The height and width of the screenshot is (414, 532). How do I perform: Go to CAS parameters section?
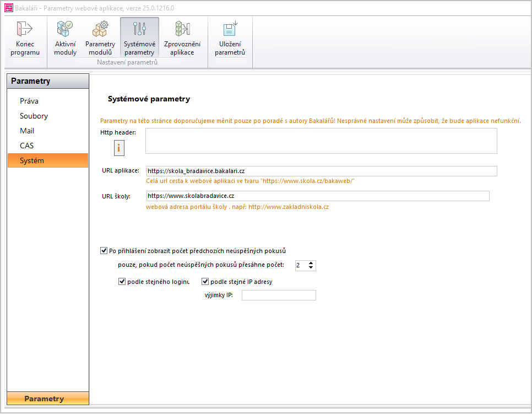pos(26,146)
